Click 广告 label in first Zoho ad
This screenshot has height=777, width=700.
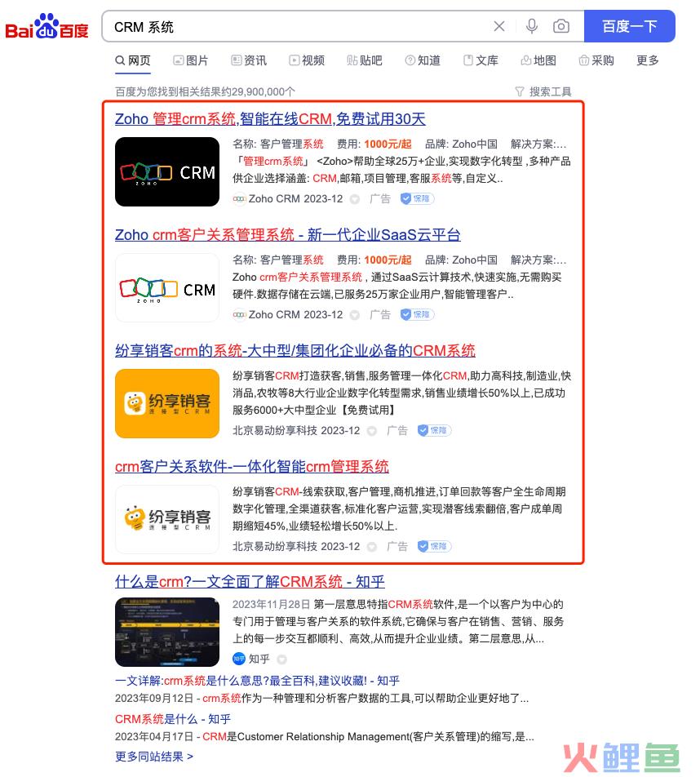(x=380, y=198)
